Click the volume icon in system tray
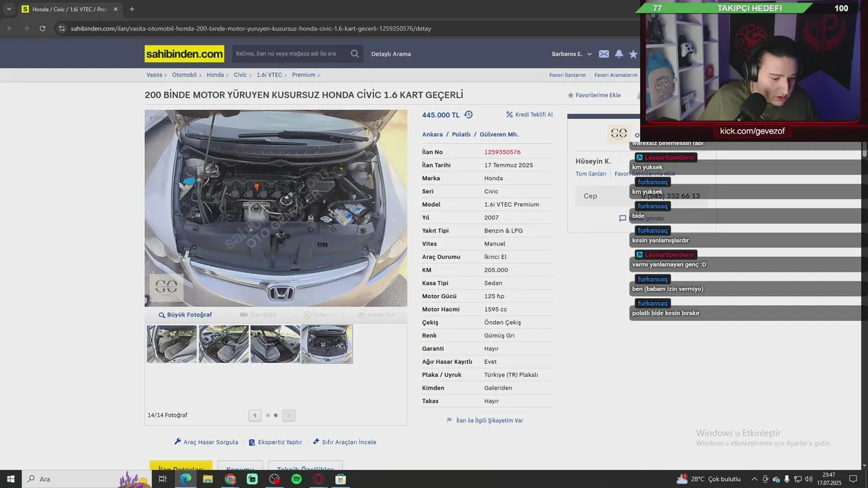Viewport: 868px width, 488px height. point(809,479)
